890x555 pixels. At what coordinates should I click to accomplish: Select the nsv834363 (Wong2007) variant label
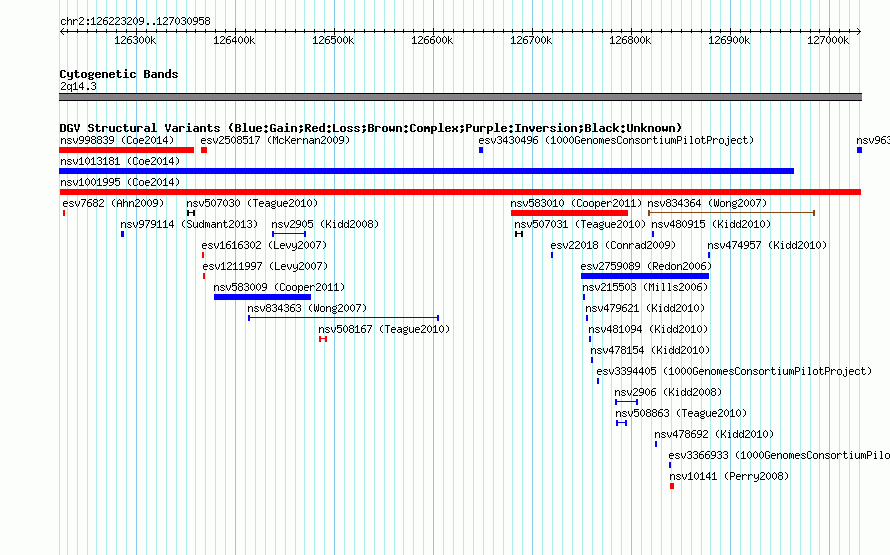307,308
